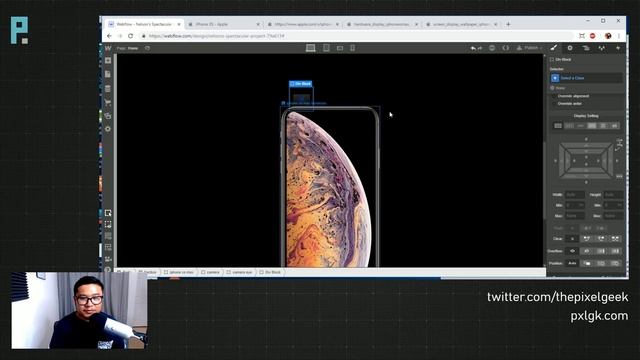Open the project Settings gear in left sidebar

coord(108,129)
